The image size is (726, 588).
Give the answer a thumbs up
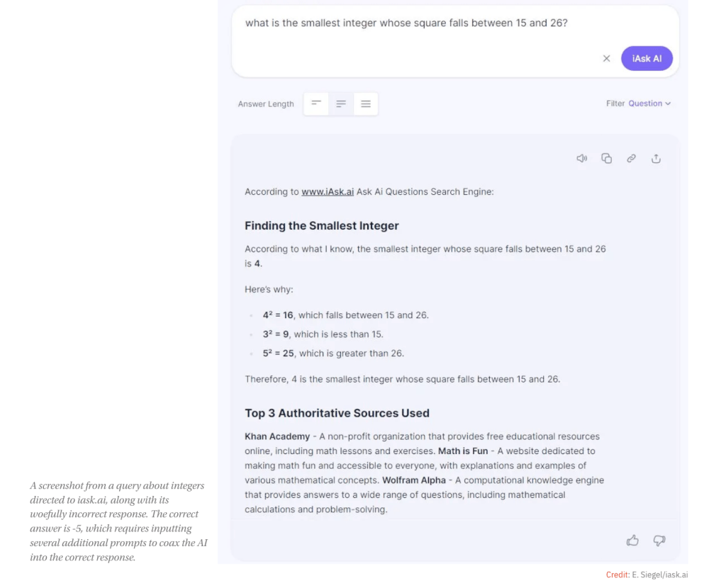632,541
